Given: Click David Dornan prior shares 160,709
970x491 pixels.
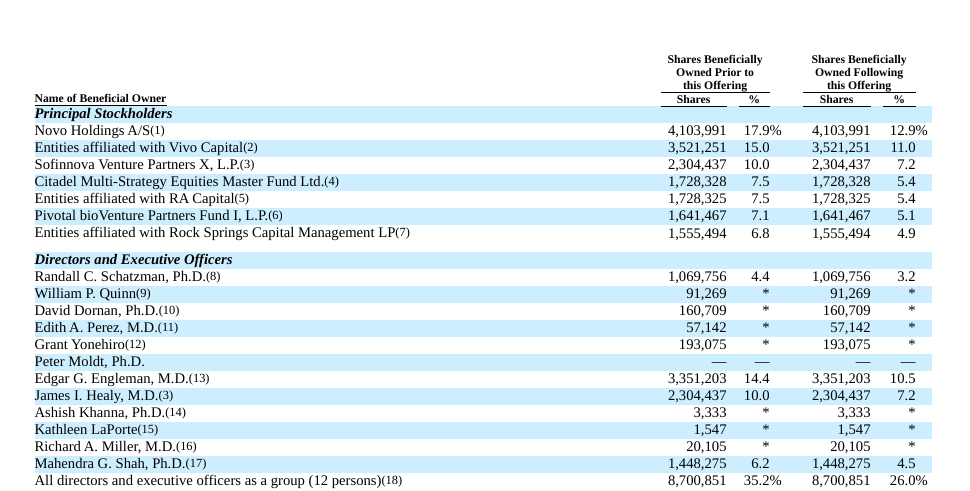Looking at the screenshot, I should (x=703, y=310).
